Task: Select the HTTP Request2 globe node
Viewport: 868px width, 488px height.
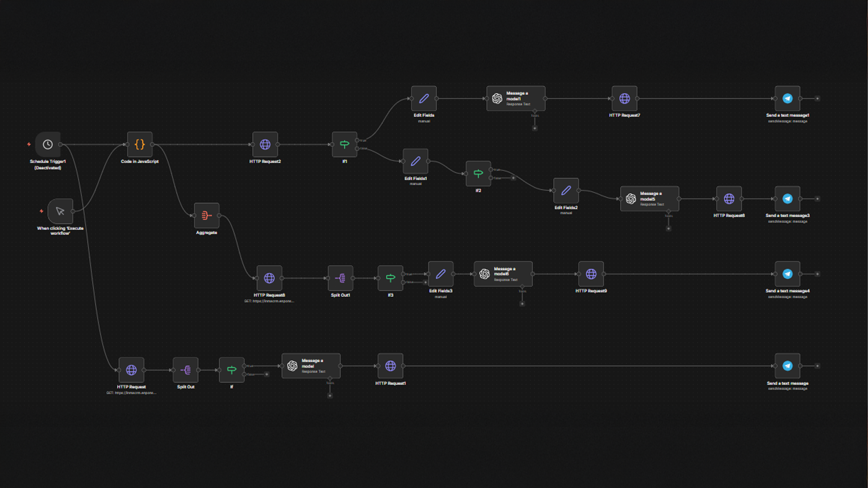Action: point(265,145)
